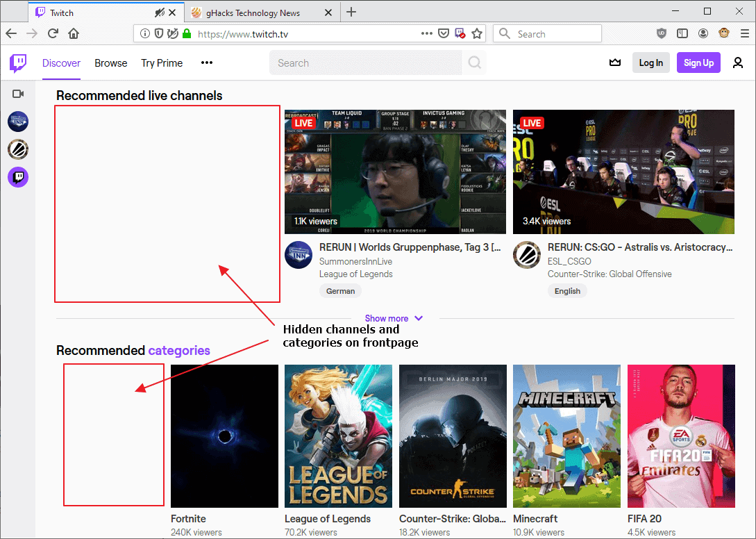Focus the Twitch search field

pyautogui.click(x=365, y=63)
